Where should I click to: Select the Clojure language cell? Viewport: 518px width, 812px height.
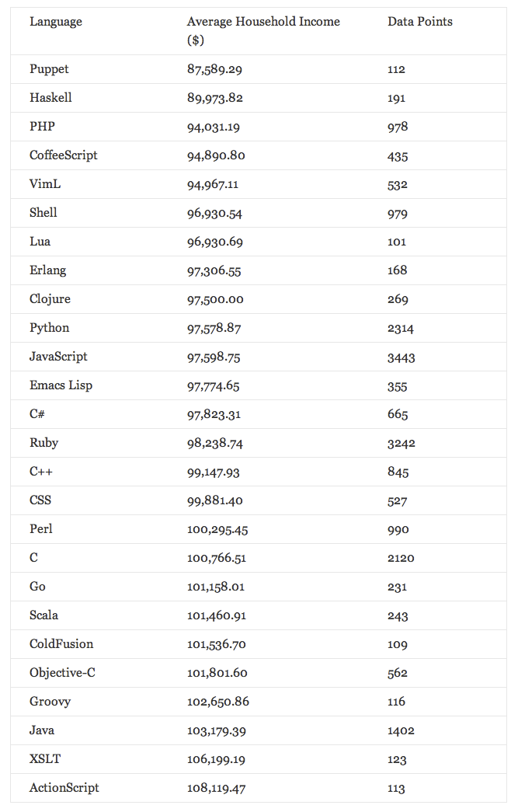coord(50,299)
